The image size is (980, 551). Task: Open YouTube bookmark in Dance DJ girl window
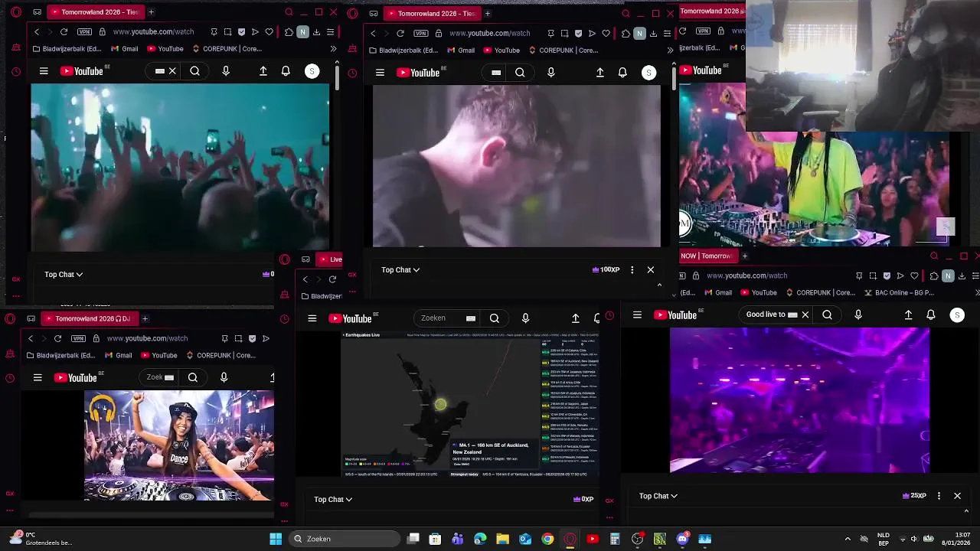click(x=158, y=355)
